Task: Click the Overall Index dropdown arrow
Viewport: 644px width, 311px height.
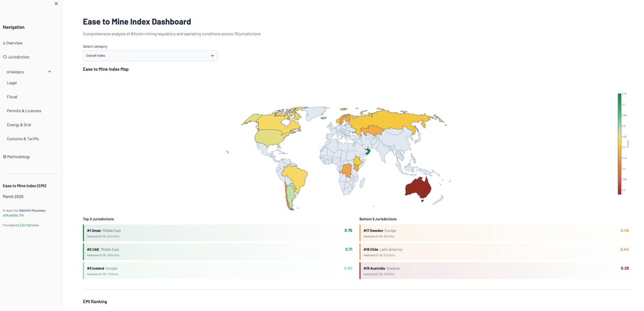Action: [x=212, y=56]
